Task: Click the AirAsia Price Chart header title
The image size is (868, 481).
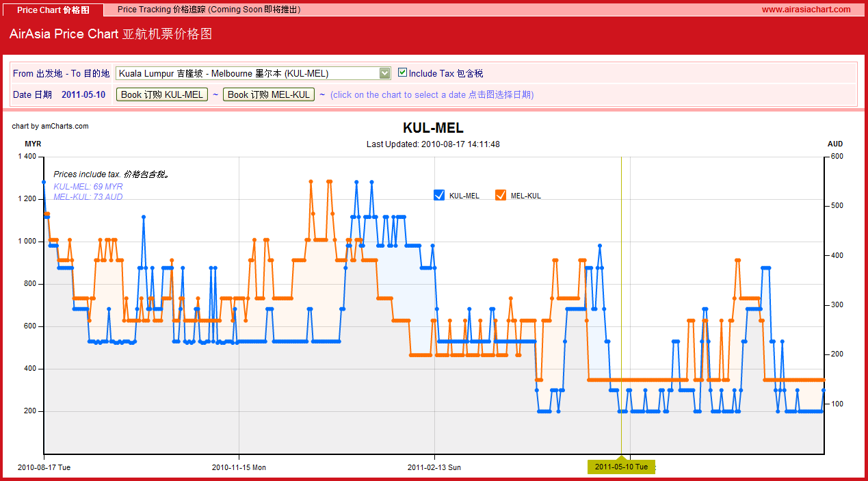Action: click(111, 34)
